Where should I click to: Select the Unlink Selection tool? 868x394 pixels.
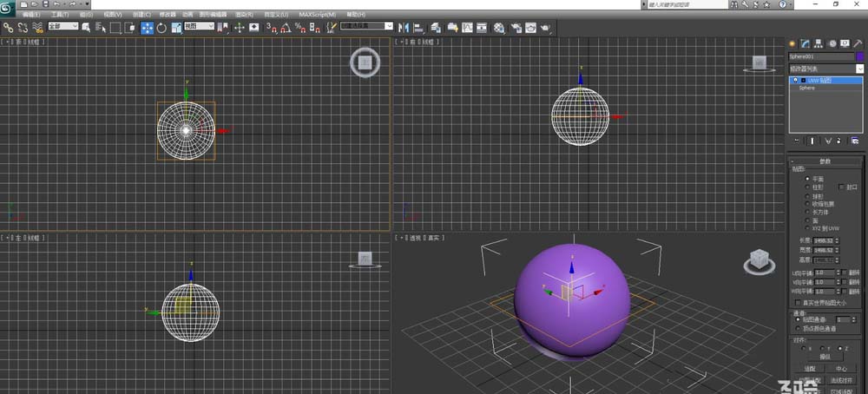click(23, 27)
